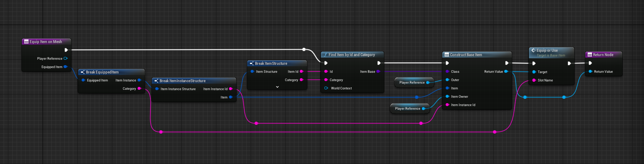
Task: Click Item input pin on Construct Base Item
Action: (447, 88)
